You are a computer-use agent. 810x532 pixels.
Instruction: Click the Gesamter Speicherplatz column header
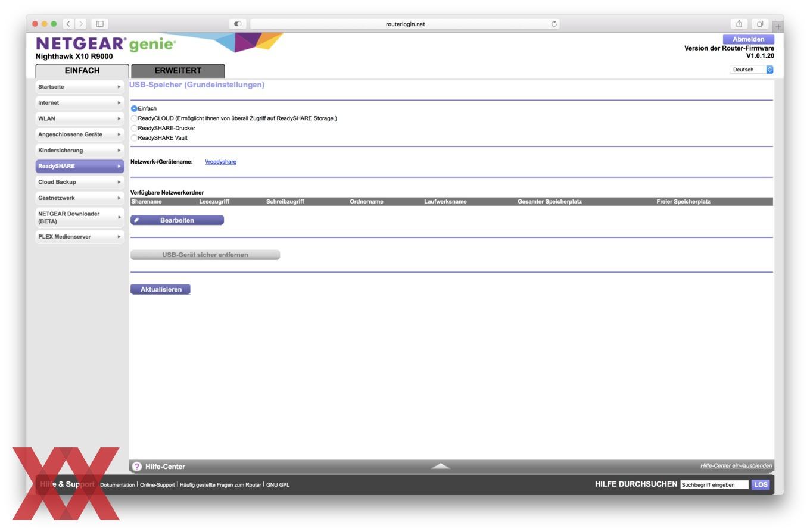[x=550, y=202]
